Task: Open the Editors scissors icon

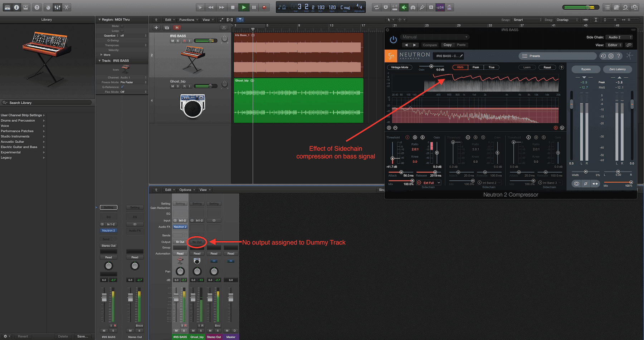Action: click(67, 7)
